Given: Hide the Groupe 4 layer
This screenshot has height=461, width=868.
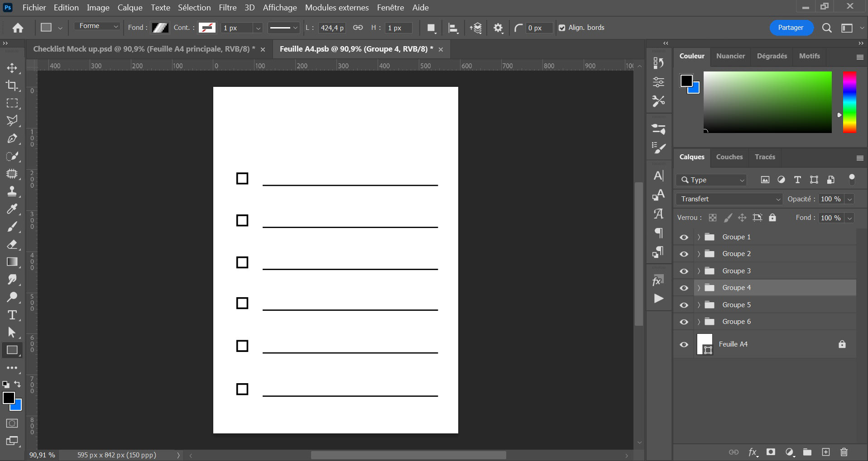Looking at the screenshot, I should (x=684, y=288).
